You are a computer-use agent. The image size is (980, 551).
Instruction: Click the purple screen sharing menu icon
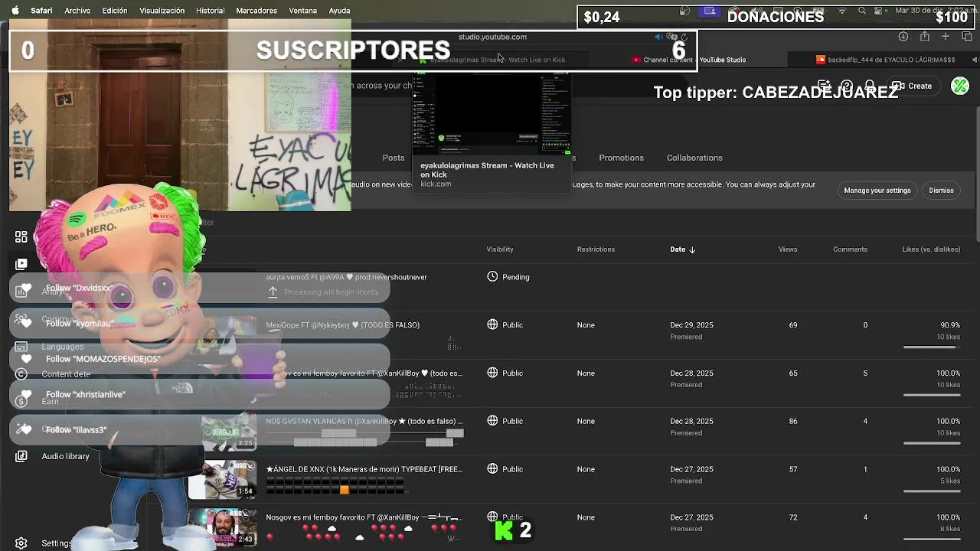(x=710, y=11)
